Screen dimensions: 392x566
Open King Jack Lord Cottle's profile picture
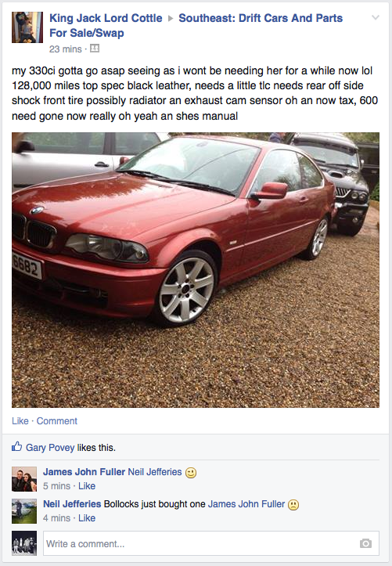tap(27, 27)
